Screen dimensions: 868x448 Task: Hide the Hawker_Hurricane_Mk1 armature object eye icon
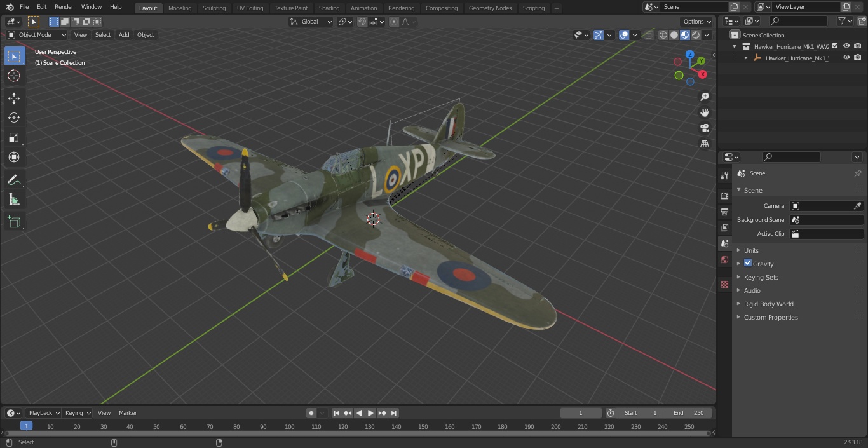pos(846,57)
